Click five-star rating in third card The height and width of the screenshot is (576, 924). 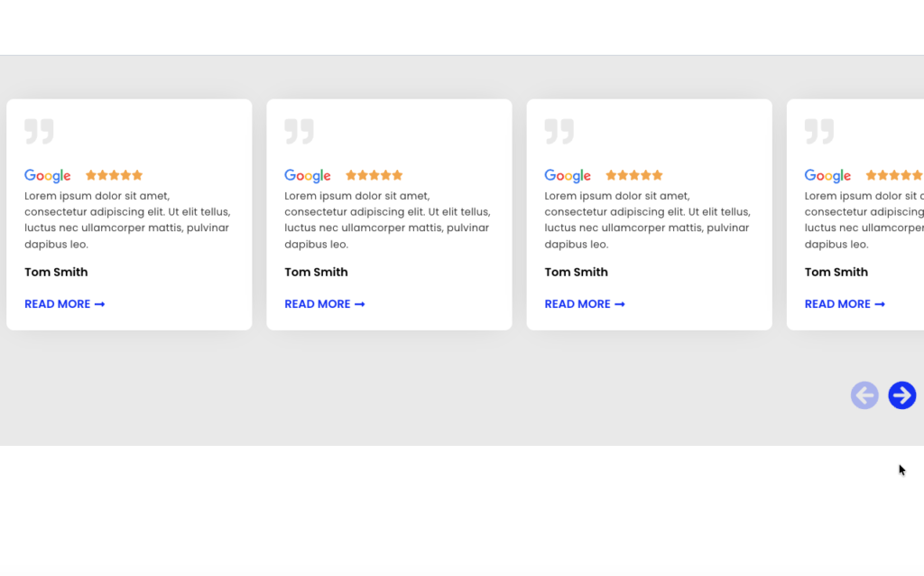[633, 175]
